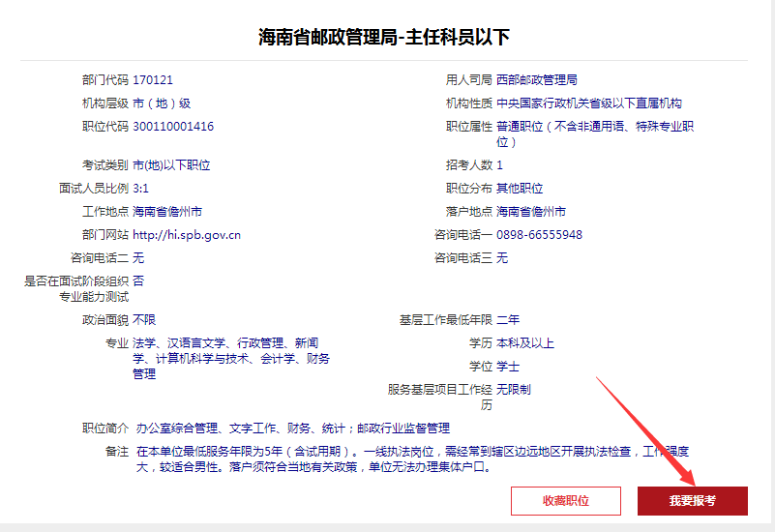Screen dimensions: 775x532
Task: Select the 备注 label
Action: pos(117,451)
